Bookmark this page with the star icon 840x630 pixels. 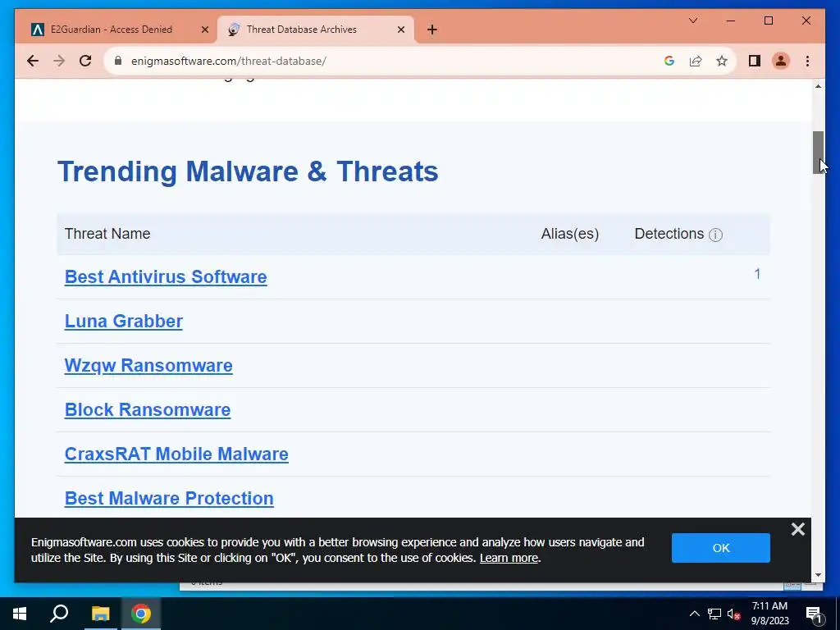click(722, 61)
